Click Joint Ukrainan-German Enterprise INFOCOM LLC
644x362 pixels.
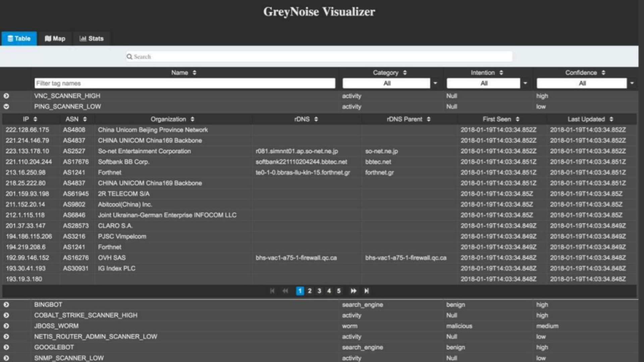coord(167,215)
